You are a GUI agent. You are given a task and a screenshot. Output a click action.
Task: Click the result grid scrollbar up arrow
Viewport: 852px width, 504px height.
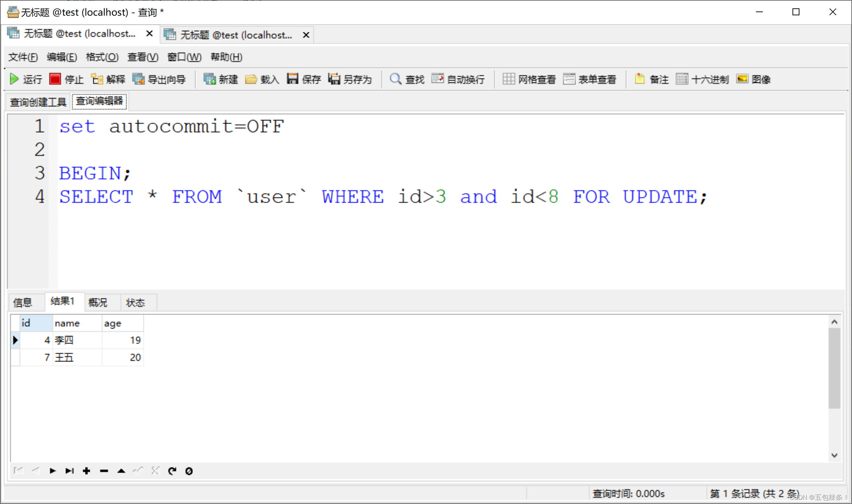tap(834, 322)
